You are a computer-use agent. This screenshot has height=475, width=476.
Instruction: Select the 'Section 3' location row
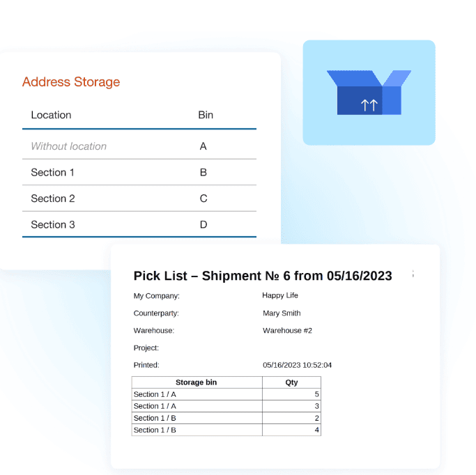coord(139,224)
